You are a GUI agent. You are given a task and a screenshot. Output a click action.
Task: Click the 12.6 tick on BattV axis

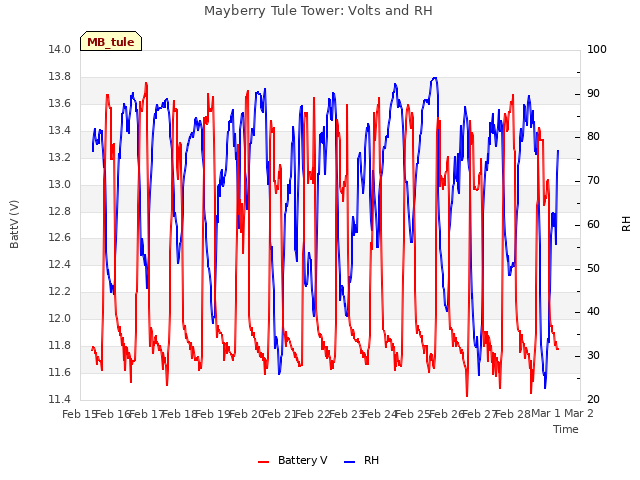click(59, 238)
